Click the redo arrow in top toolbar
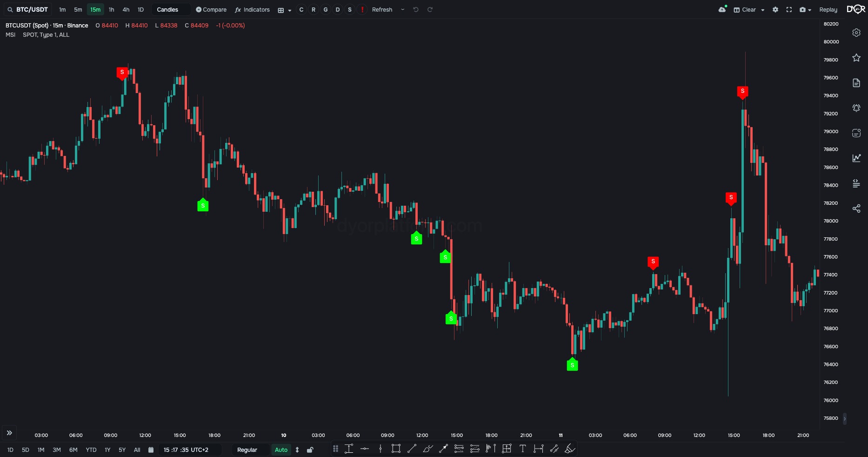The height and width of the screenshot is (457, 868). (x=430, y=9)
